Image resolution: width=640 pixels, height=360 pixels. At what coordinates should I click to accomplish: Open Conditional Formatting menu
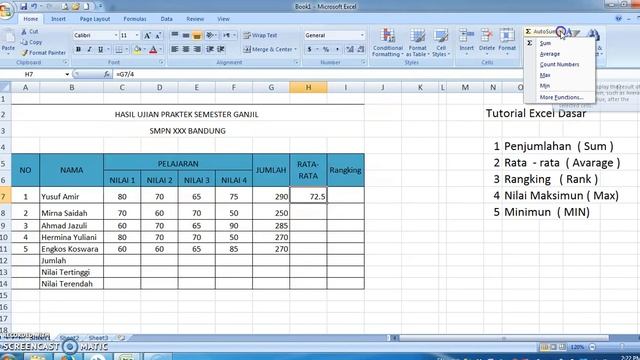(x=387, y=42)
